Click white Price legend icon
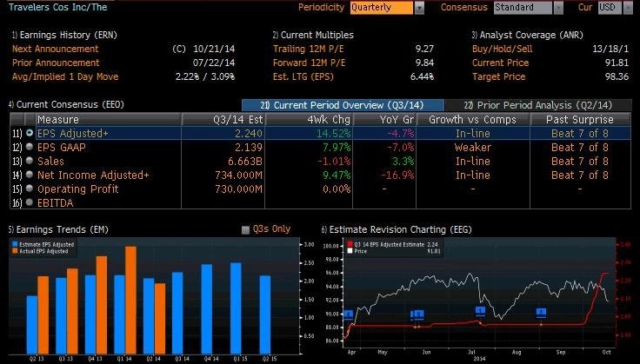This screenshot has height=364, width=640. pos(350,251)
